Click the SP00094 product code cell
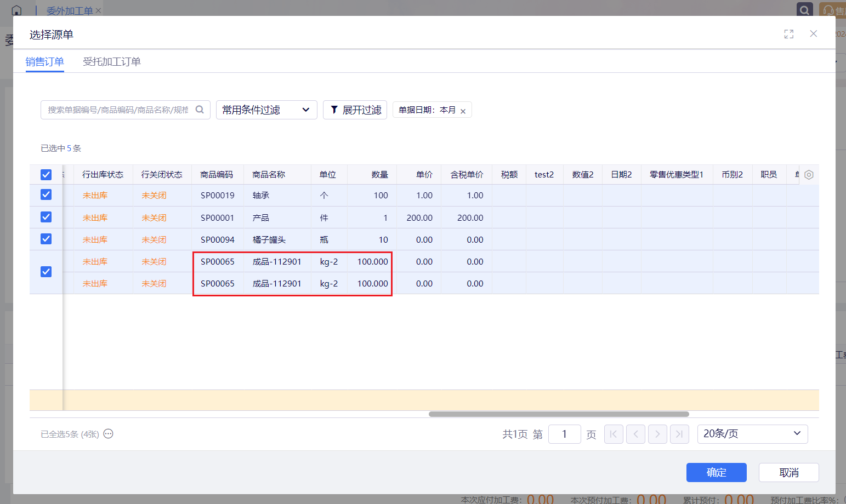Screen dimensions: 846x504 [218, 239]
